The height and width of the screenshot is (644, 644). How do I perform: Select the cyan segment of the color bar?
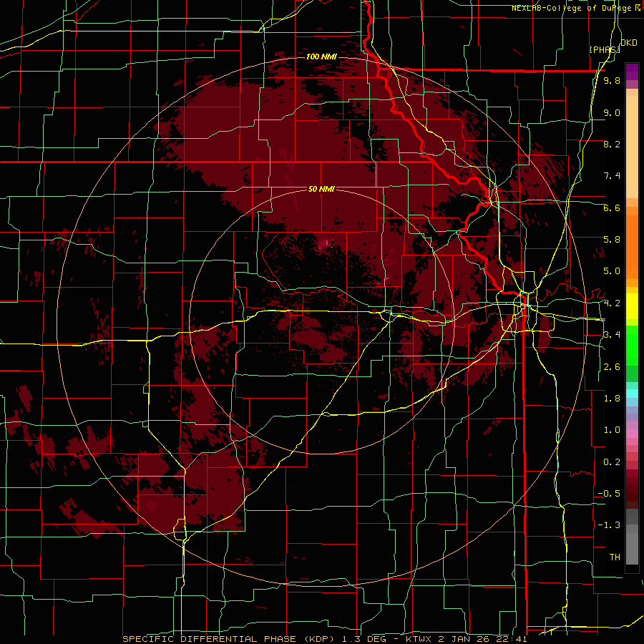[632, 393]
